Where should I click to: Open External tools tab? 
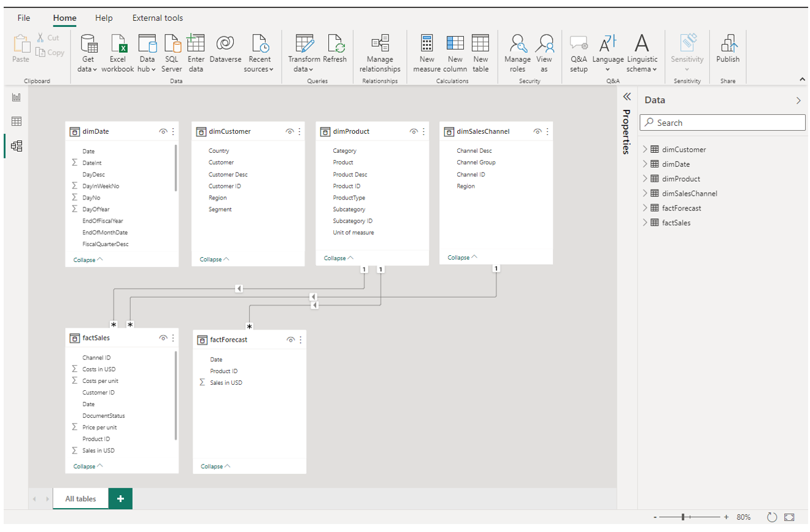tap(158, 18)
